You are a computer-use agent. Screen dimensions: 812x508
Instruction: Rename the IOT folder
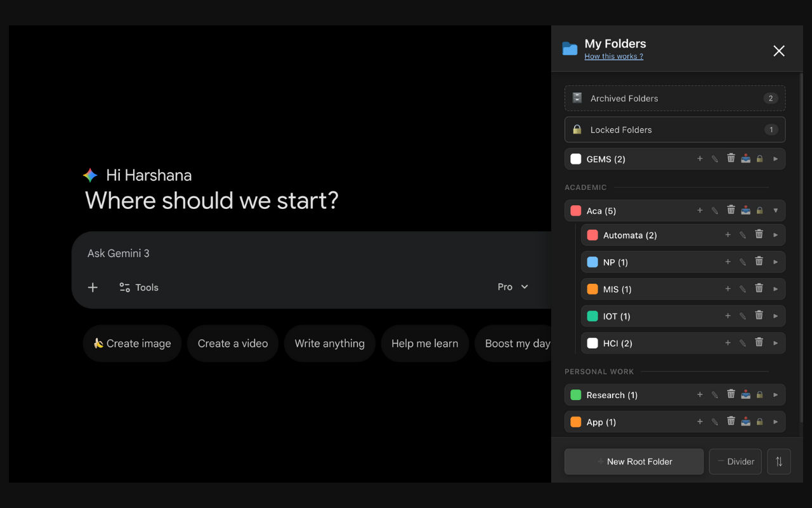pyautogui.click(x=743, y=316)
